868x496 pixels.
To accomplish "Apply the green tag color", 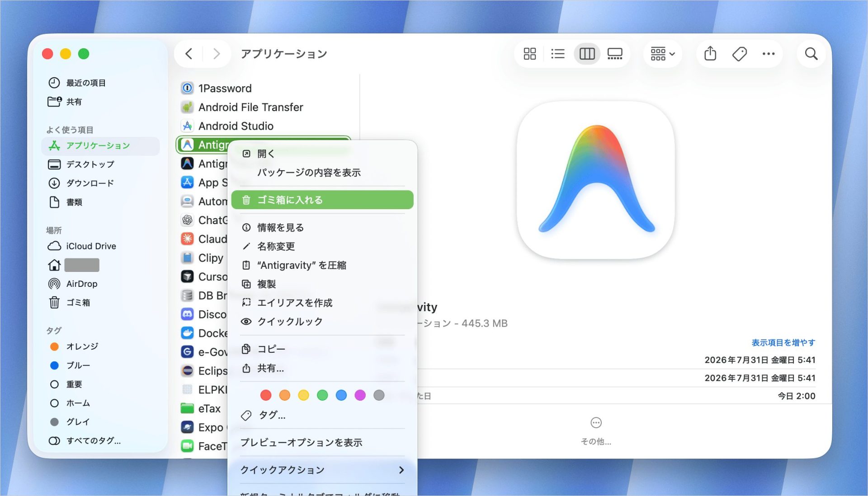I will (x=322, y=395).
